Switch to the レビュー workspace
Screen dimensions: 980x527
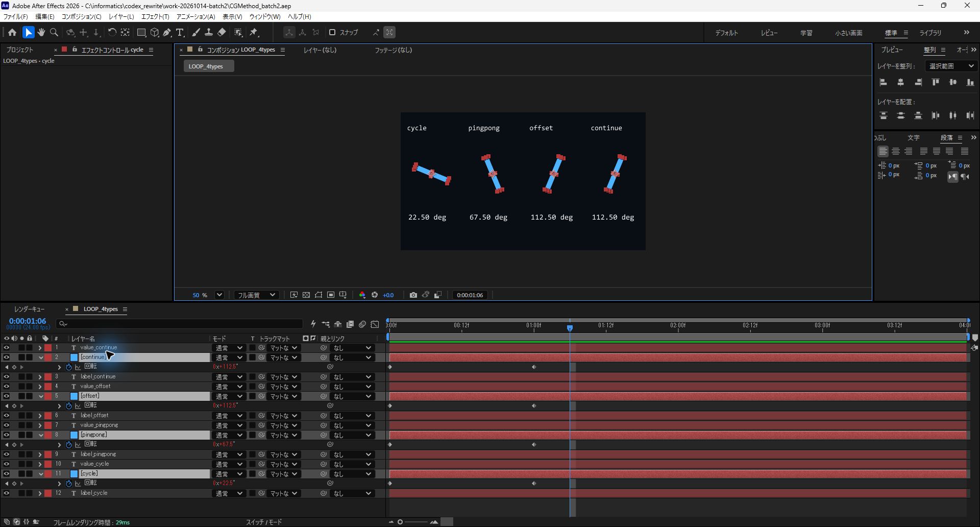(x=769, y=33)
